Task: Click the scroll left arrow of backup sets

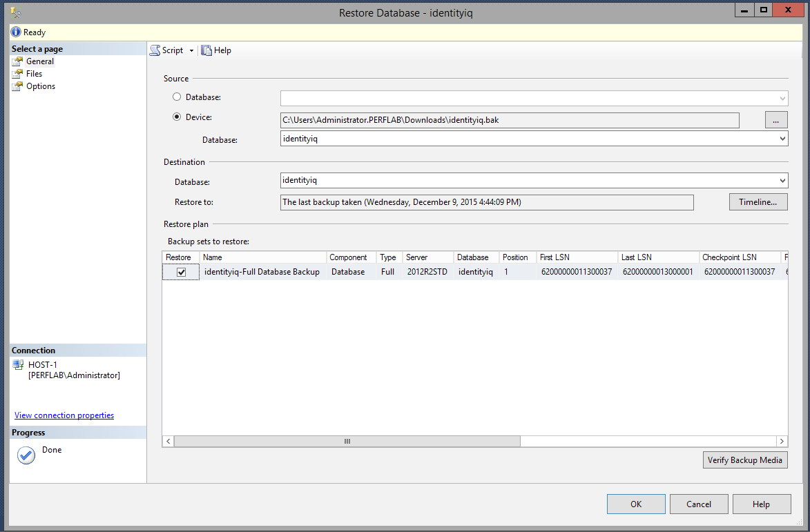Action: (168, 441)
